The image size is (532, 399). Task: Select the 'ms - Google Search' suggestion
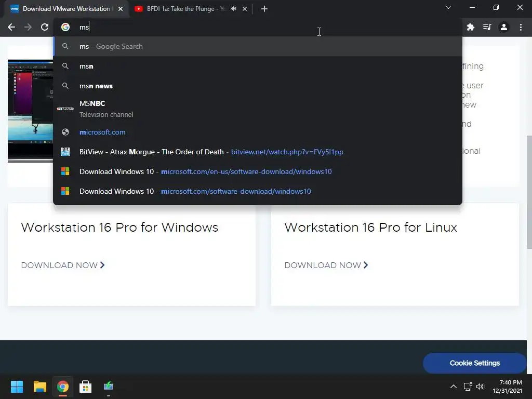[x=258, y=46]
